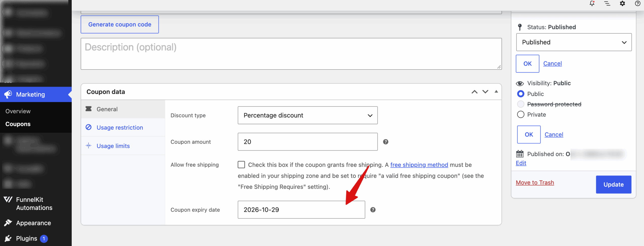
Task: Click Edit link under Published on
Action: coord(521,163)
